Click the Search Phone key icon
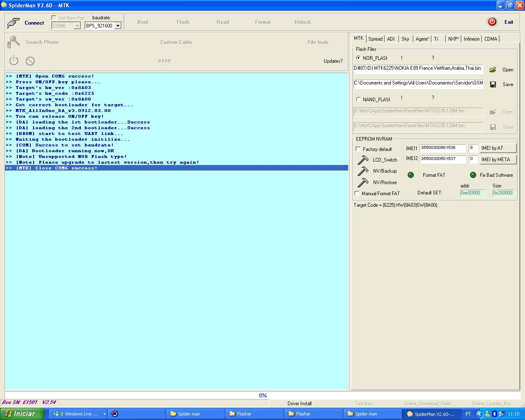525x420 pixels. click(x=14, y=42)
